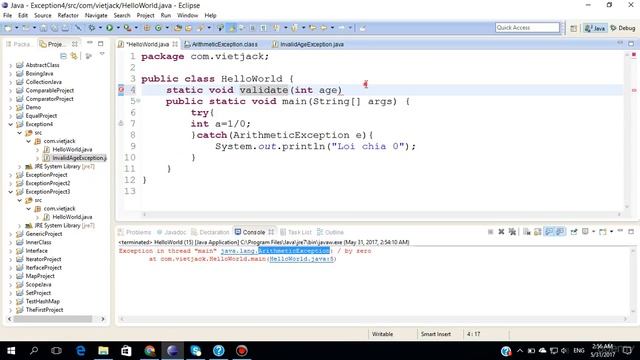This screenshot has height=360, width=640.
Task: Click the java.lang.ArithmeticException console link
Action: click(275, 251)
